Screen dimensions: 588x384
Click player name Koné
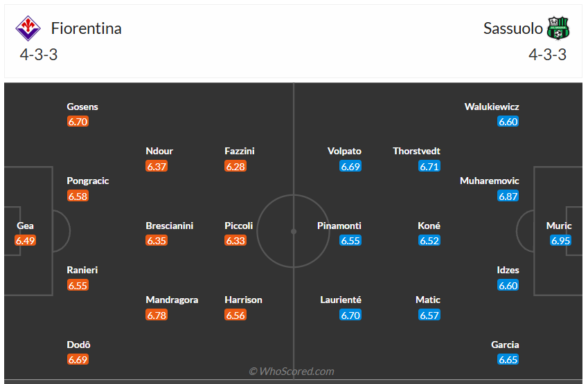[429, 226]
